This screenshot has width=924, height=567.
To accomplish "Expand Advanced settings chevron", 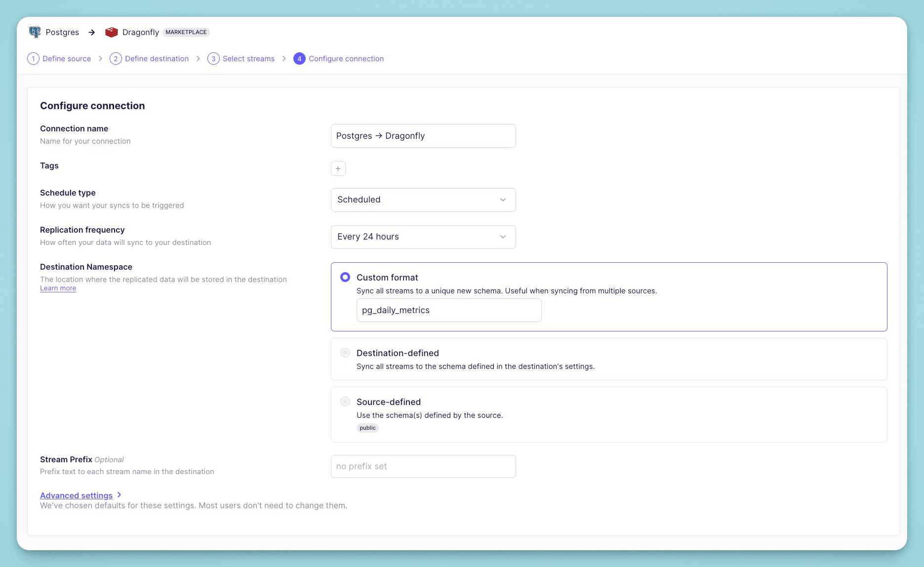I will [x=120, y=495].
